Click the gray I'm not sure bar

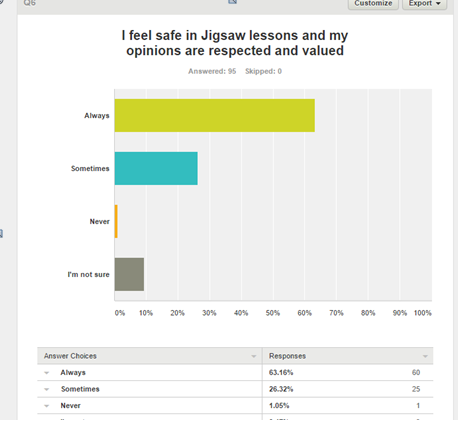click(x=129, y=274)
